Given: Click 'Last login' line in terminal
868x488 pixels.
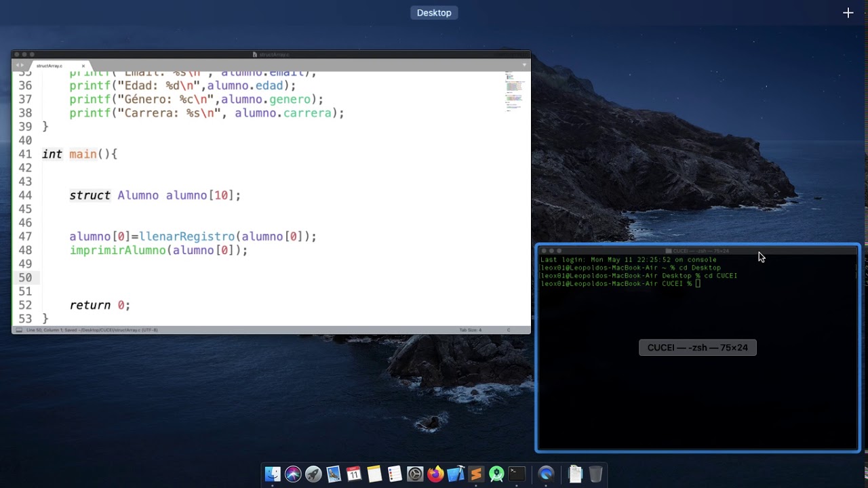Looking at the screenshot, I should [x=629, y=260].
